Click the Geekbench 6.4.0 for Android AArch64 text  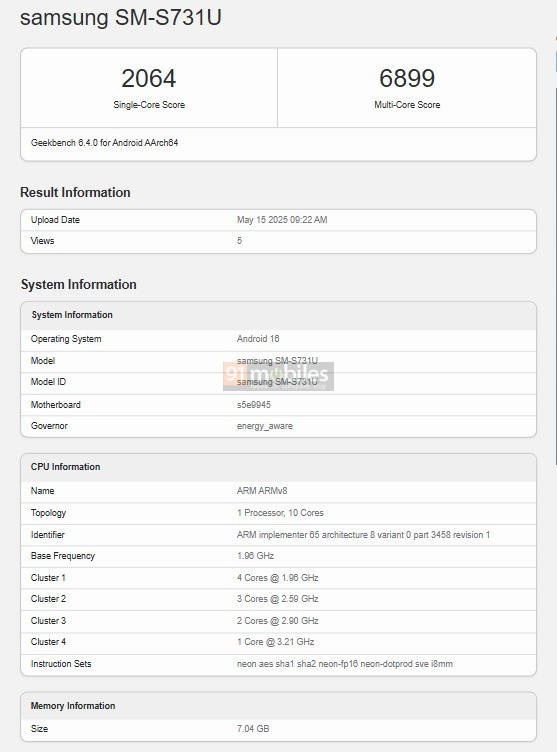point(105,142)
